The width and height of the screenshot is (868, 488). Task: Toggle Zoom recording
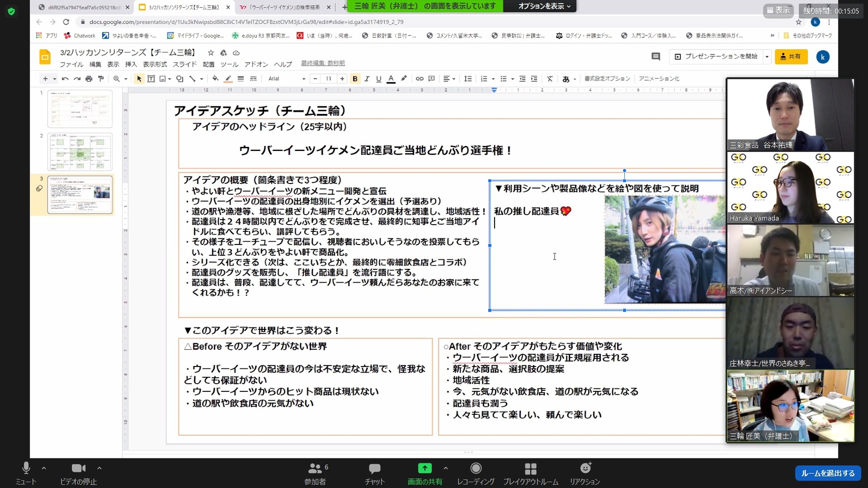[476, 474]
